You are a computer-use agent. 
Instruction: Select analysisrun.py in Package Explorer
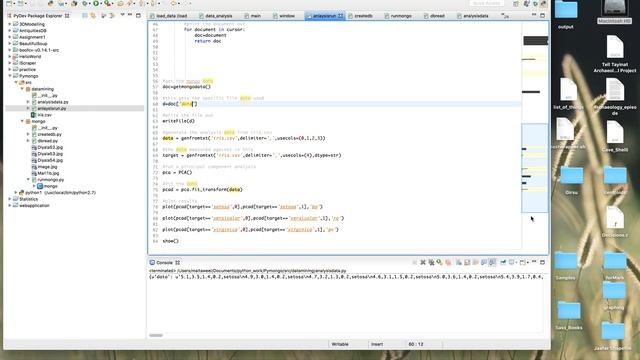pos(52,109)
